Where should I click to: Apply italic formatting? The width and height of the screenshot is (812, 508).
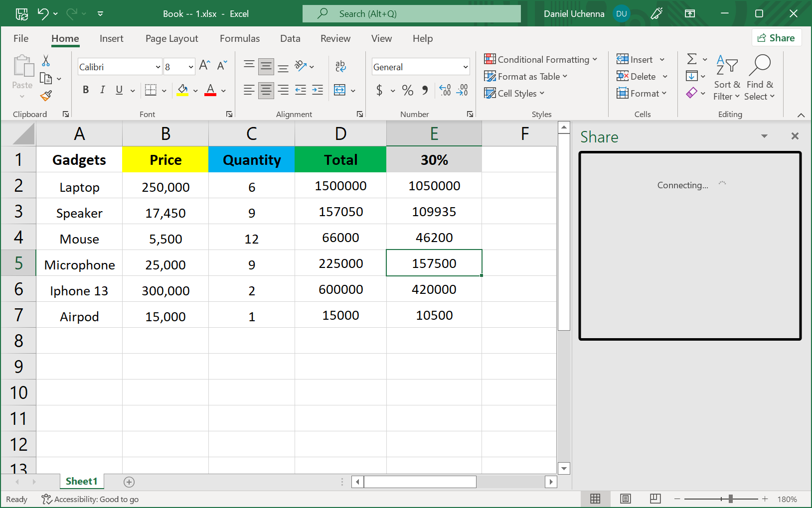pos(102,90)
